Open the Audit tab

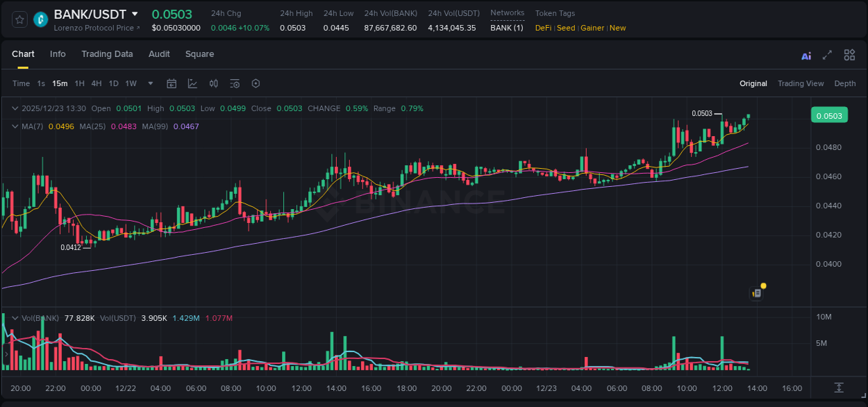159,54
